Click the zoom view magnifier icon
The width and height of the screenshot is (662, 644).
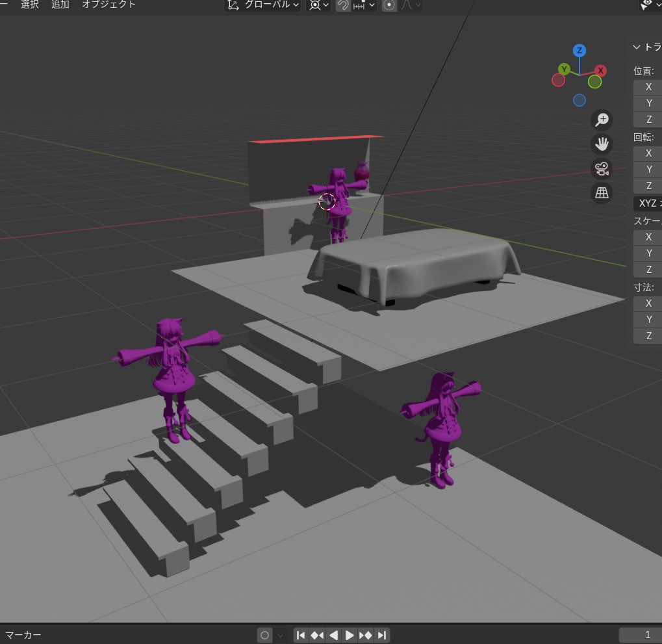602,120
